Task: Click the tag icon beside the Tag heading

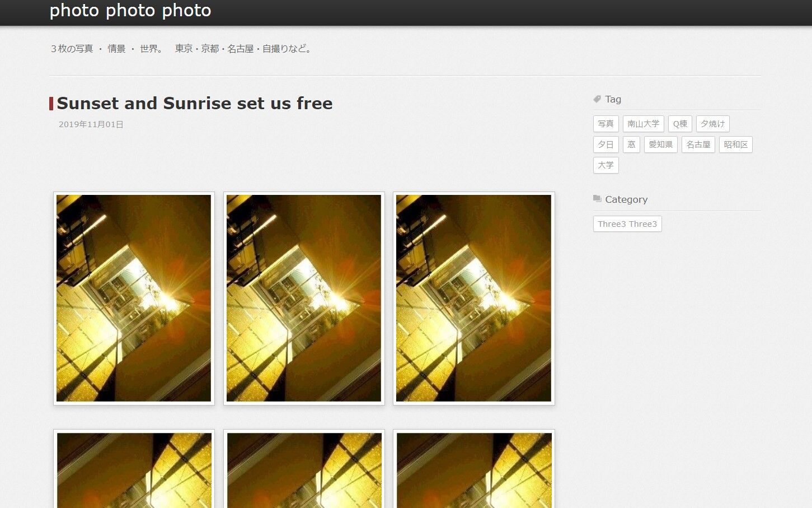Action: click(x=597, y=99)
